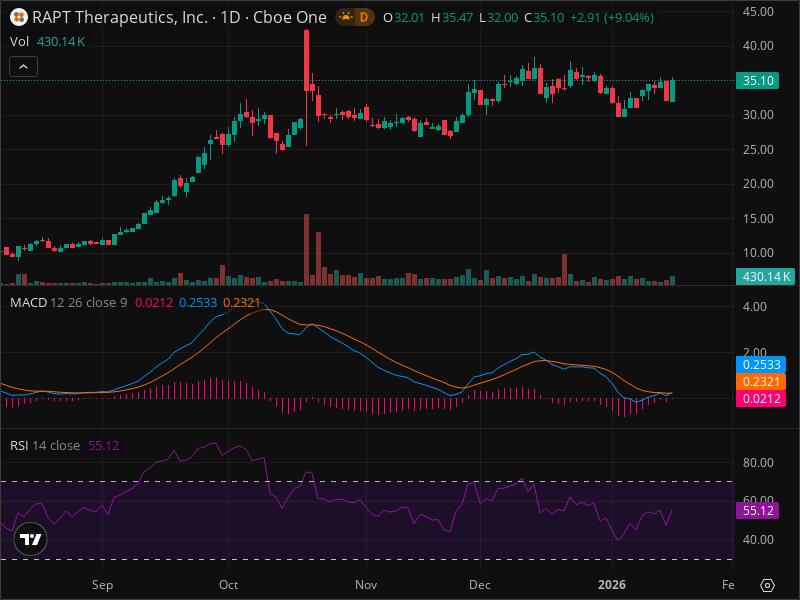Select the volume tag 430.14 K

tap(765, 277)
